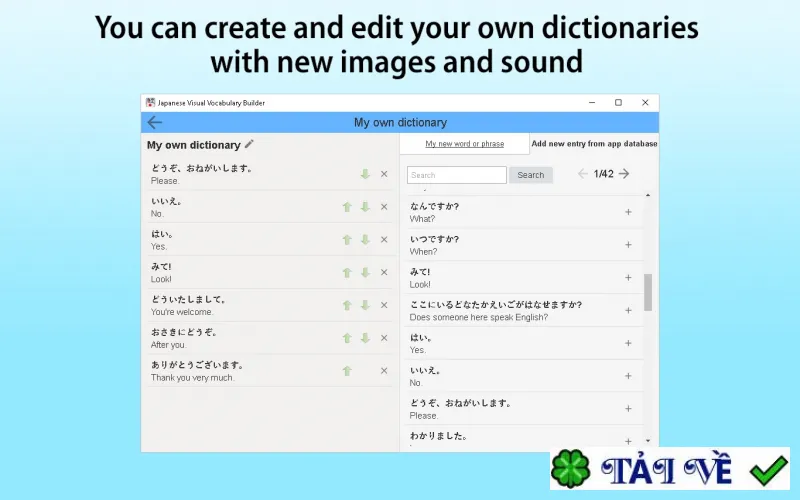The height and width of the screenshot is (500, 800).
Task: Move the Yes entry down
Action: click(365, 239)
